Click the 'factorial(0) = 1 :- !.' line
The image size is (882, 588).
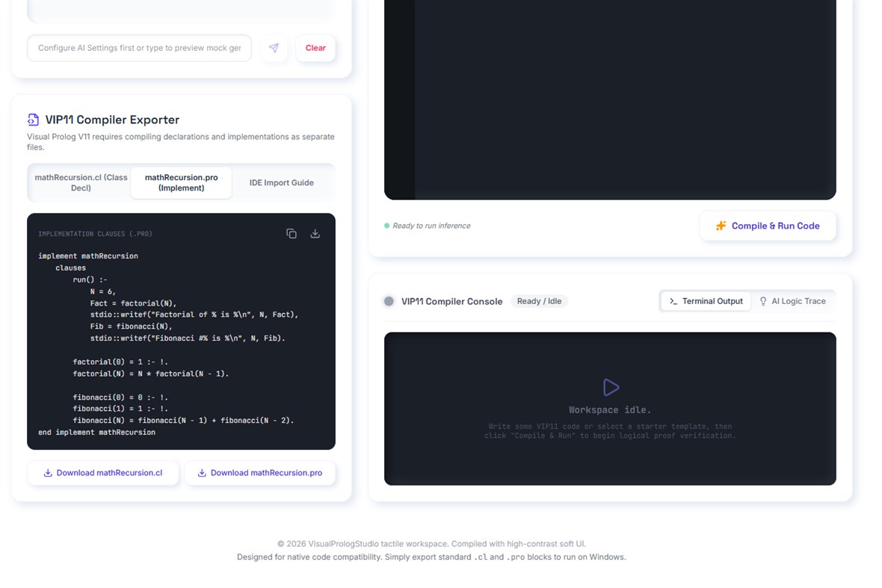tap(120, 362)
